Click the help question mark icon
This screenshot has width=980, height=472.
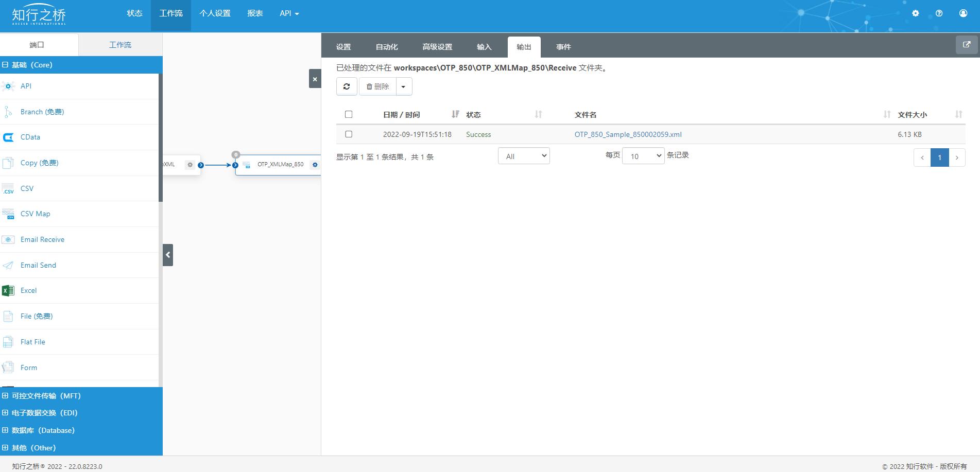pyautogui.click(x=939, y=13)
